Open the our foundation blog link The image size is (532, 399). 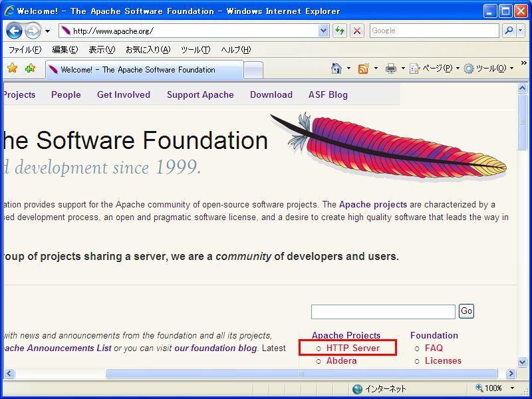coord(215,348)
